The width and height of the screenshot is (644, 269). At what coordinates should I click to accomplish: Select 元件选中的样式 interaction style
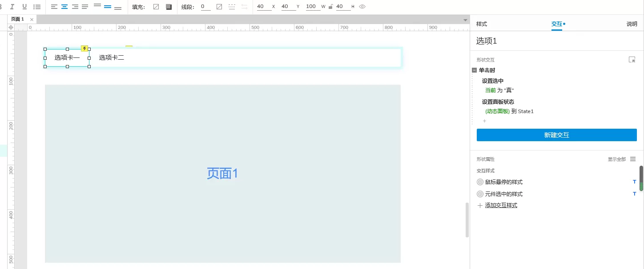coord(504,194)
